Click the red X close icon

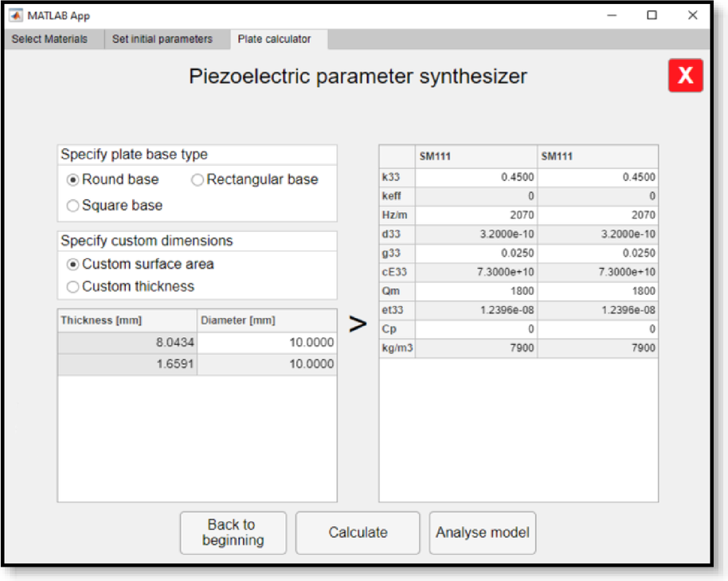coord(685,76)
